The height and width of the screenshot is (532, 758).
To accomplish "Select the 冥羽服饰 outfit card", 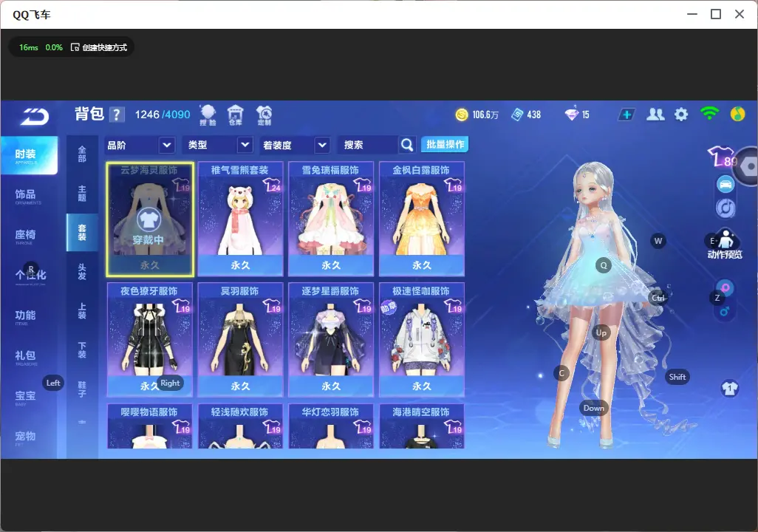I will click(x=240, y=339).
